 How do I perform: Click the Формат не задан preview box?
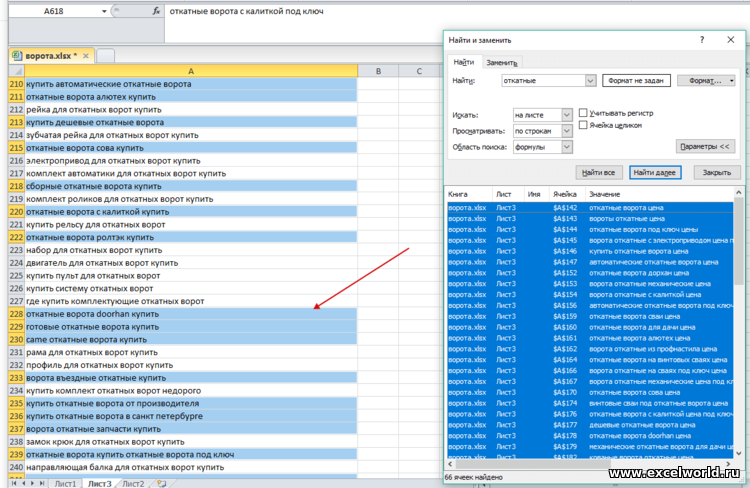pos(636,80)
